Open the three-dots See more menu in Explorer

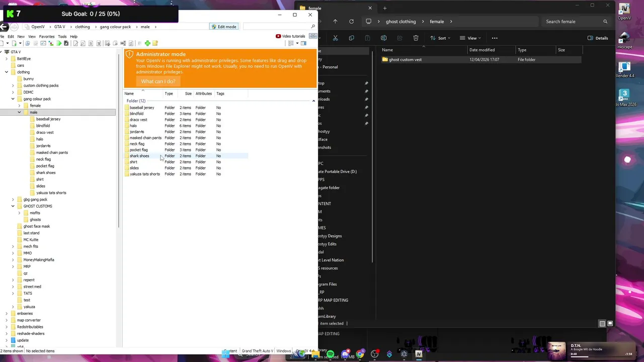tap(495, 38)
